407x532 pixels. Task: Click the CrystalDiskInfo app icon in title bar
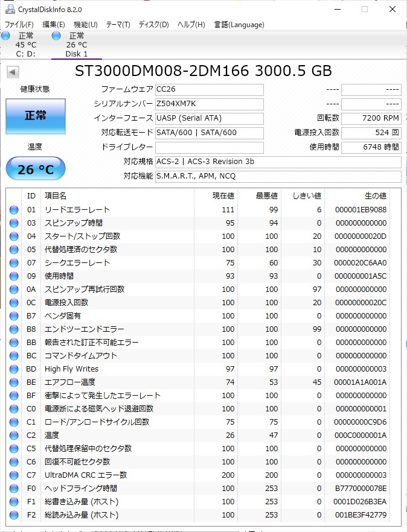click(x=10, y=9)
